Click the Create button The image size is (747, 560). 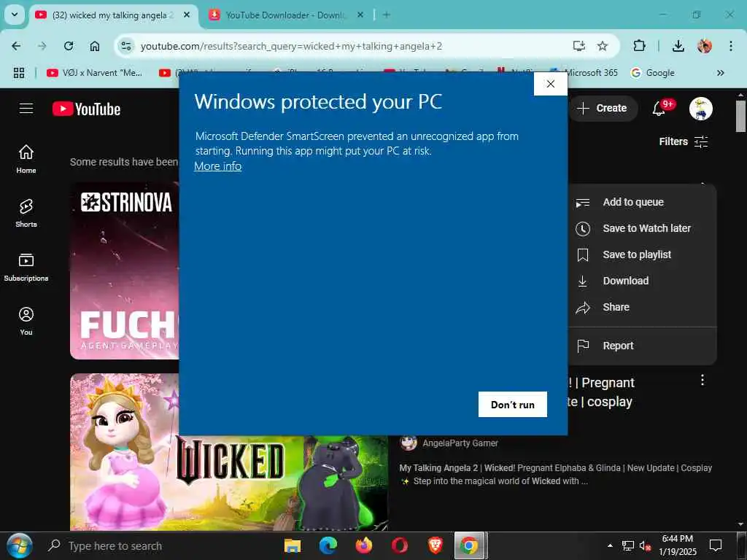tap(602, 109)
